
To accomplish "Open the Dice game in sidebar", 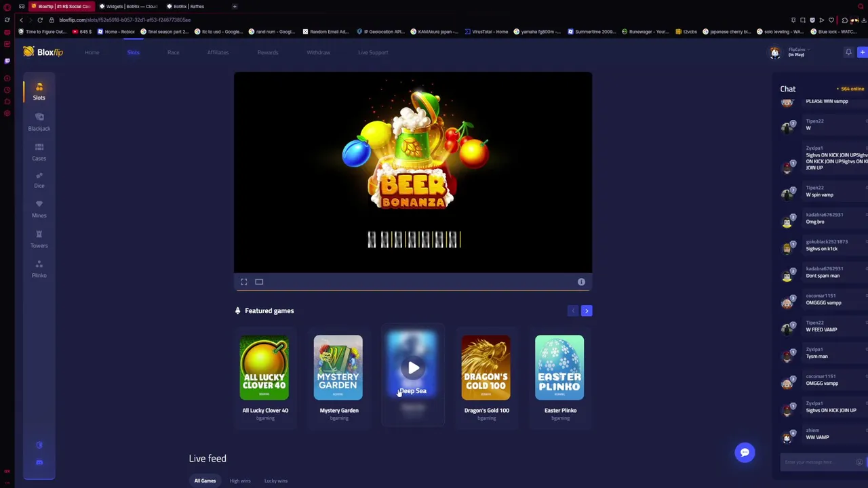I will tap(39, 180).
